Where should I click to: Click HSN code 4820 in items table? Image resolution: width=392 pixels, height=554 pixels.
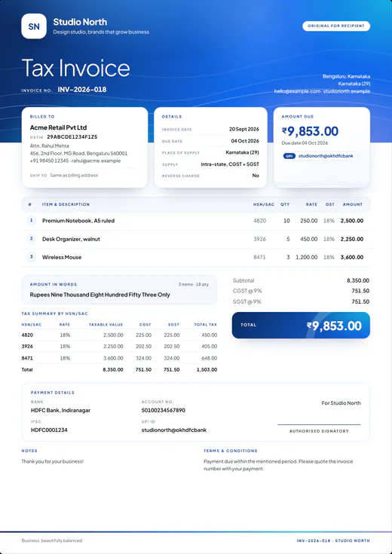260,221
